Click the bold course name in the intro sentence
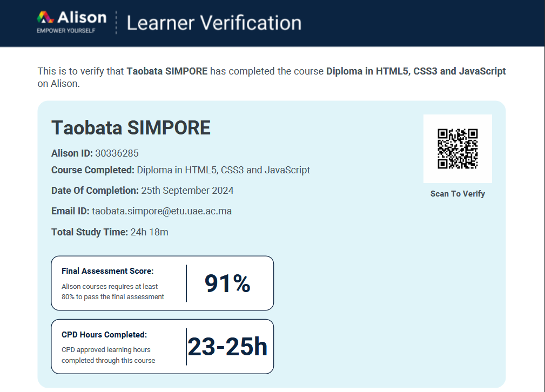 coord(416,71)
